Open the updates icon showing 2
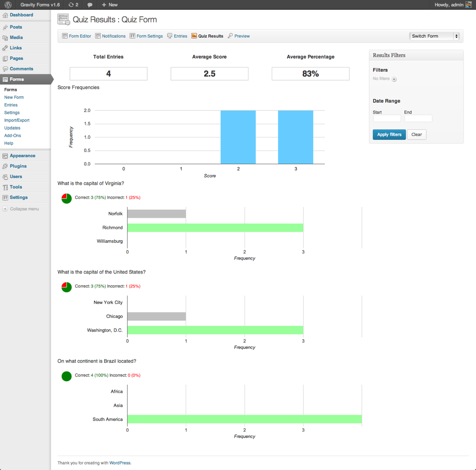 (x=73, y=5)
